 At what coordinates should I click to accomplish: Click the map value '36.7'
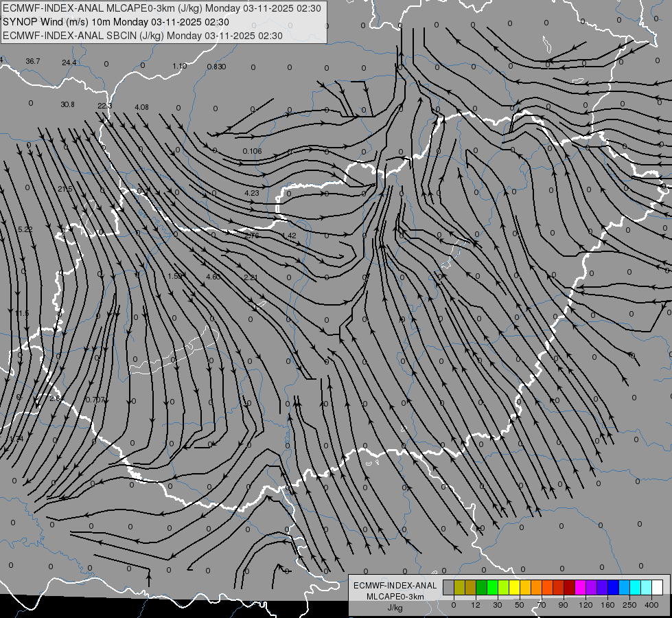(32, 61)
